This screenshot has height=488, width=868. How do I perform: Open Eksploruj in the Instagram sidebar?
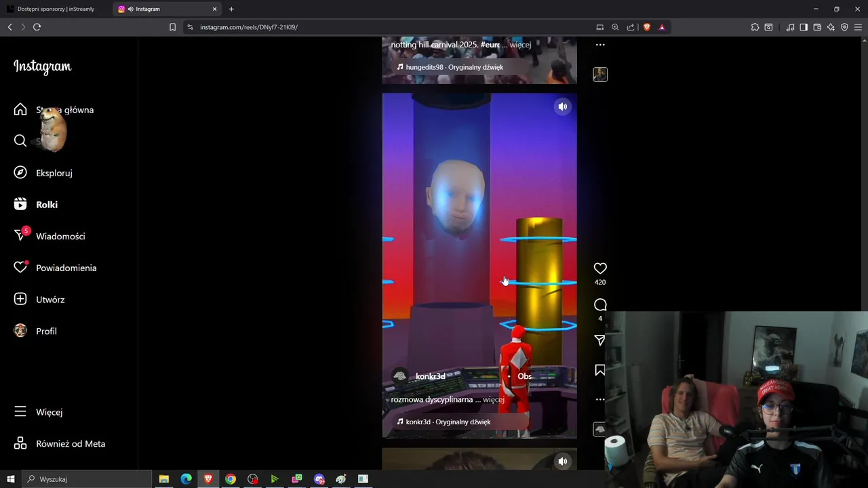pos(43,173)
